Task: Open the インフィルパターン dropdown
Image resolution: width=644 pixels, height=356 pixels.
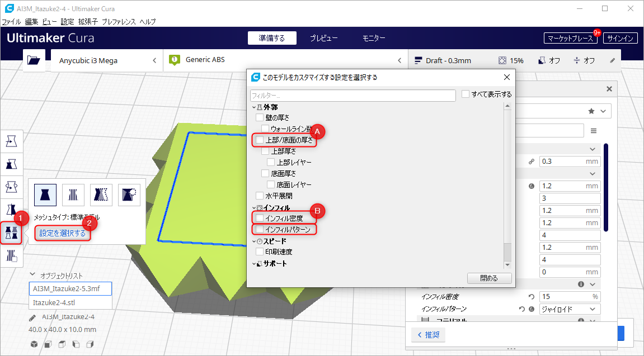Action: 571,309
